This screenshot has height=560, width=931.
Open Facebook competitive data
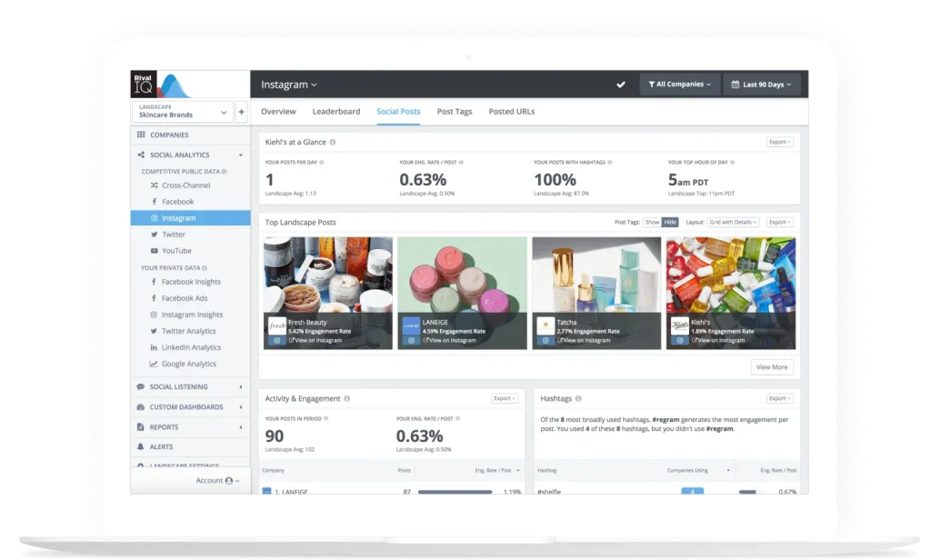pyautogui.click(x=177, y=202)
